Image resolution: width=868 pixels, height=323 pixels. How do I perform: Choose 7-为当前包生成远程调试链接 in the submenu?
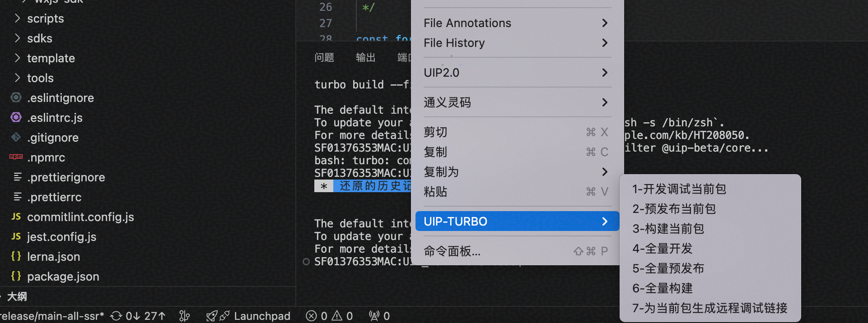(710, 308)
